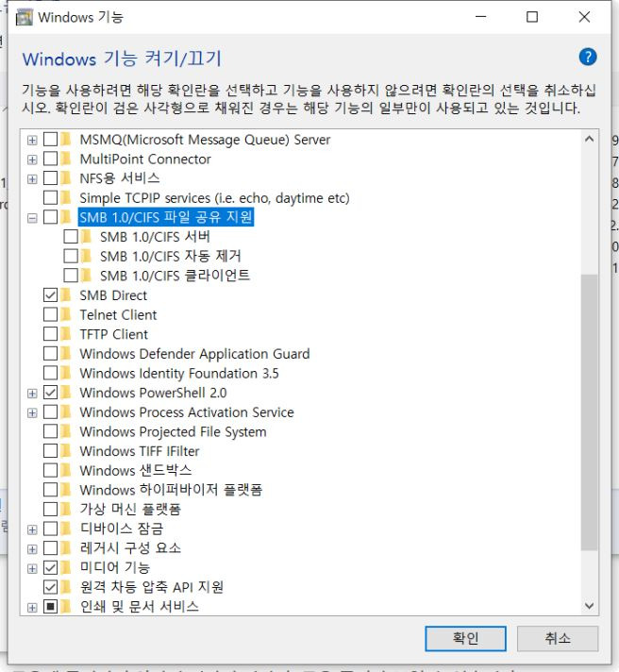This screenshot has height=672, width=619.
Task: Click the vertical scrollbar thumb
Action: click(589, 412)
